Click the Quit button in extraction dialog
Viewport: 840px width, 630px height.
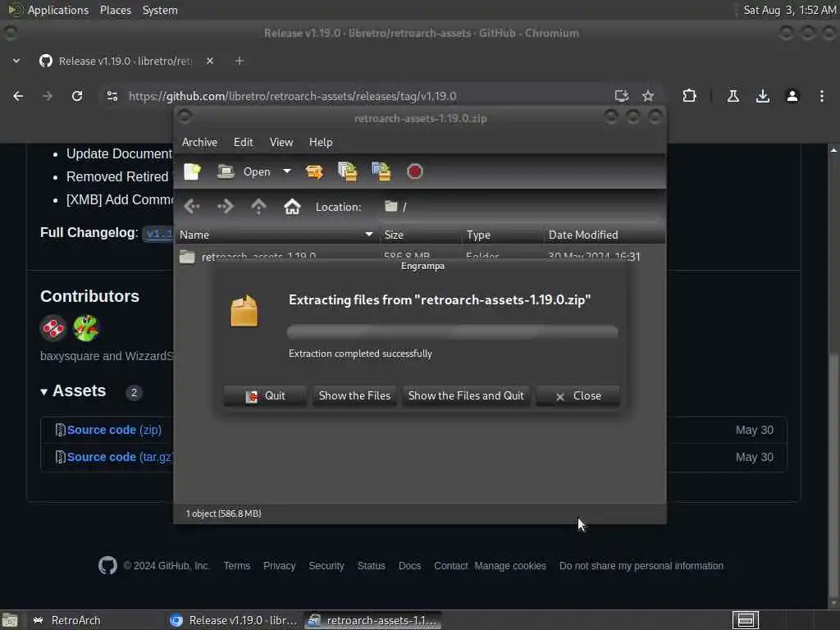pos(265,396)
